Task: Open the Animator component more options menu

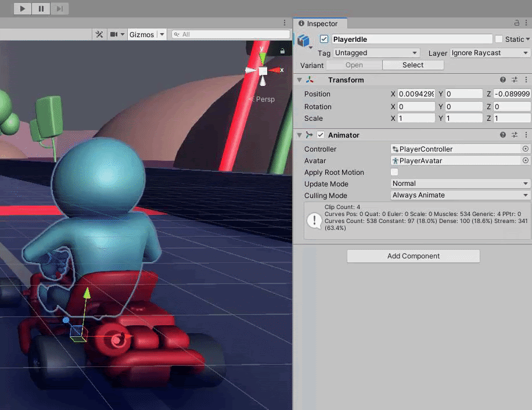Action: pyautogui.click(x=526, y=135)
